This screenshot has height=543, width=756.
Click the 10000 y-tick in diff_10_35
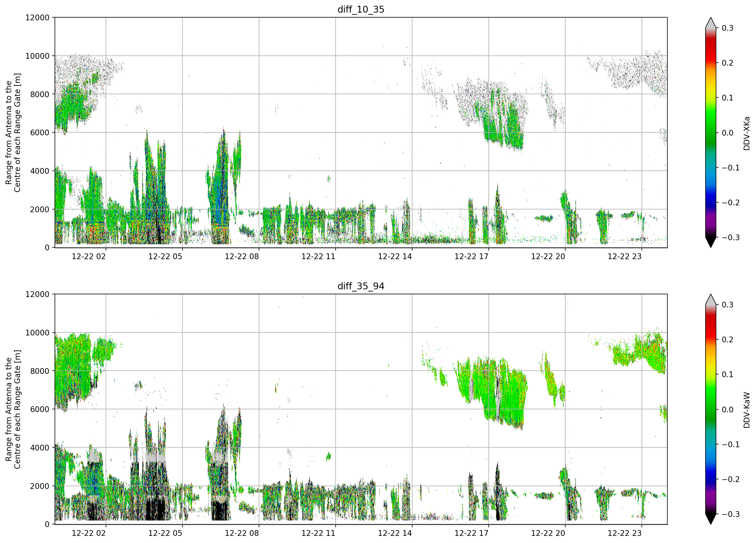click(x=37, y=56)
